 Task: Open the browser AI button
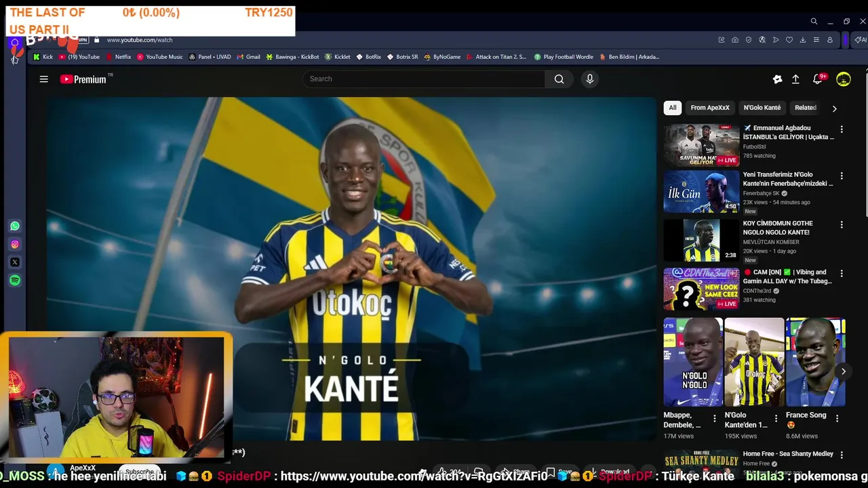861,40
